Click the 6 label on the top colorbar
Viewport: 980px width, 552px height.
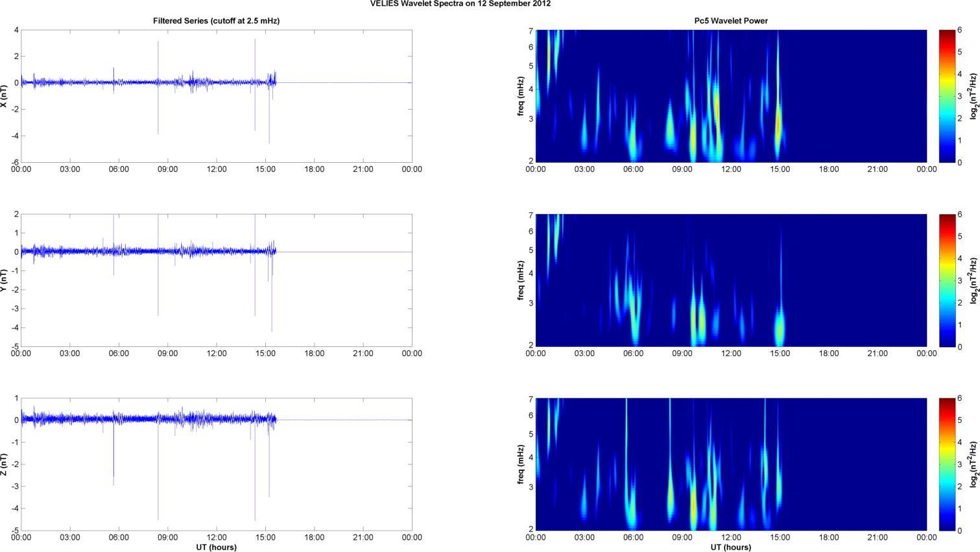click(x=960, y=30)
